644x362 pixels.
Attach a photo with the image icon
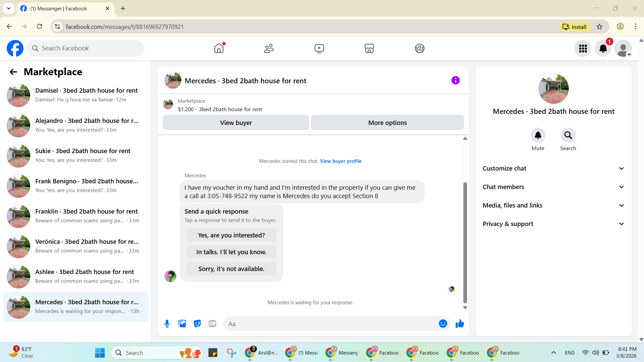[182, 324]
